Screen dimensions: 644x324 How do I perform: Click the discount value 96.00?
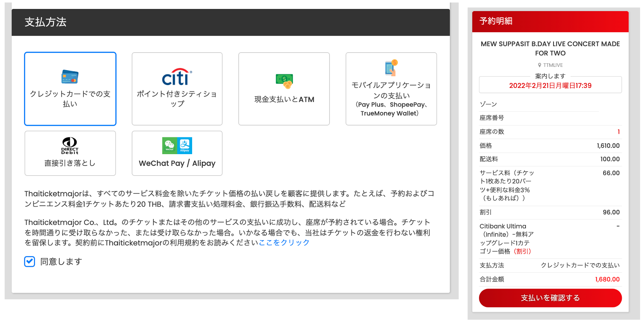[x=611, y=212]
